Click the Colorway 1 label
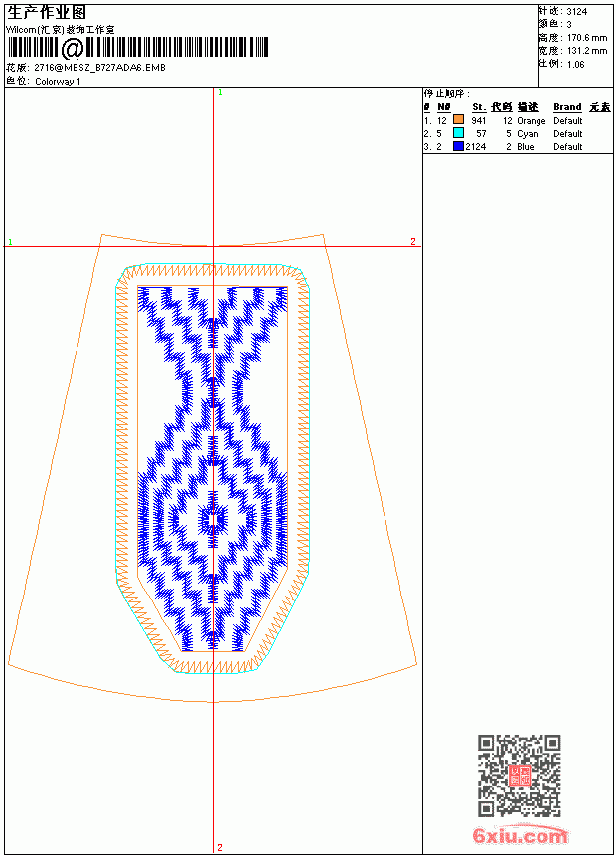 point(58,82)
